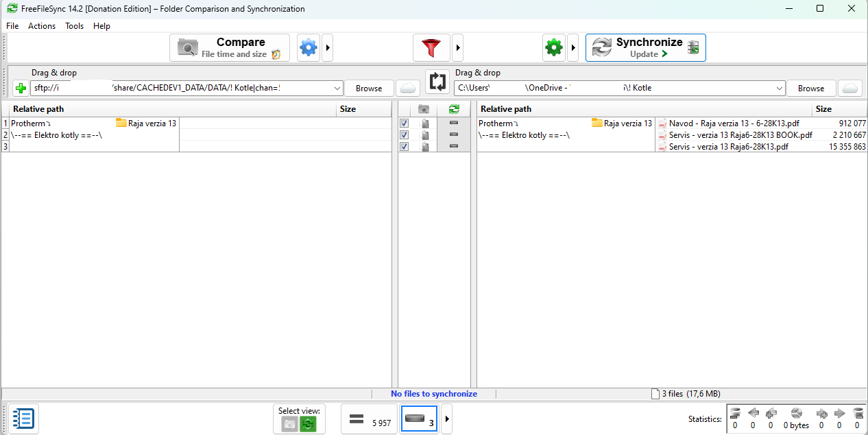This screenshot has height=435, width=868.
Task: Click the file size 15 355 863
Action: click(847, 147)
